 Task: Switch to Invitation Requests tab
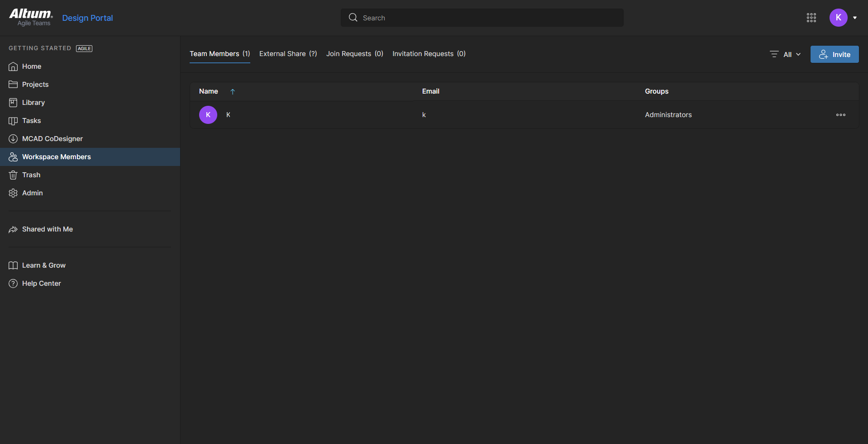click(429, 54)
